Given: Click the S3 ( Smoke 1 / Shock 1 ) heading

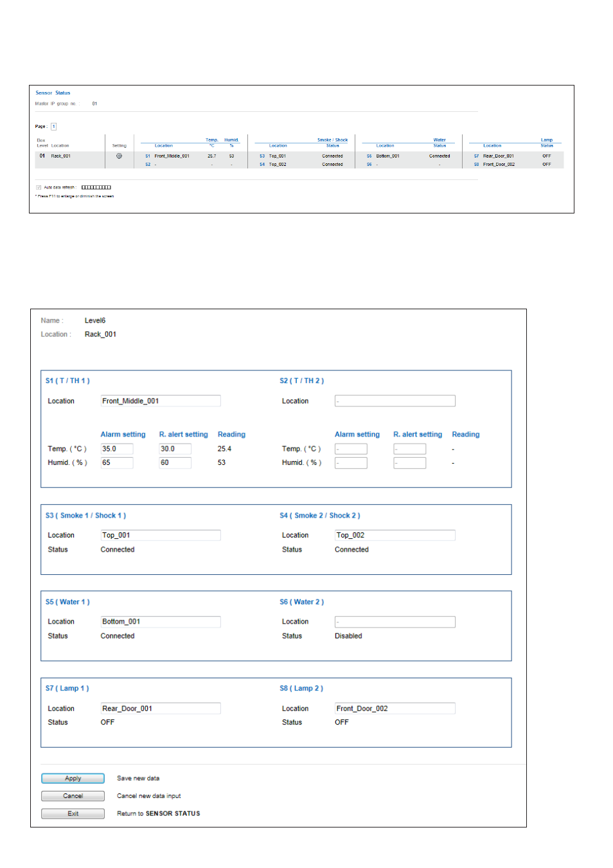Looking at the screenshot, I should tap(85, 516).
